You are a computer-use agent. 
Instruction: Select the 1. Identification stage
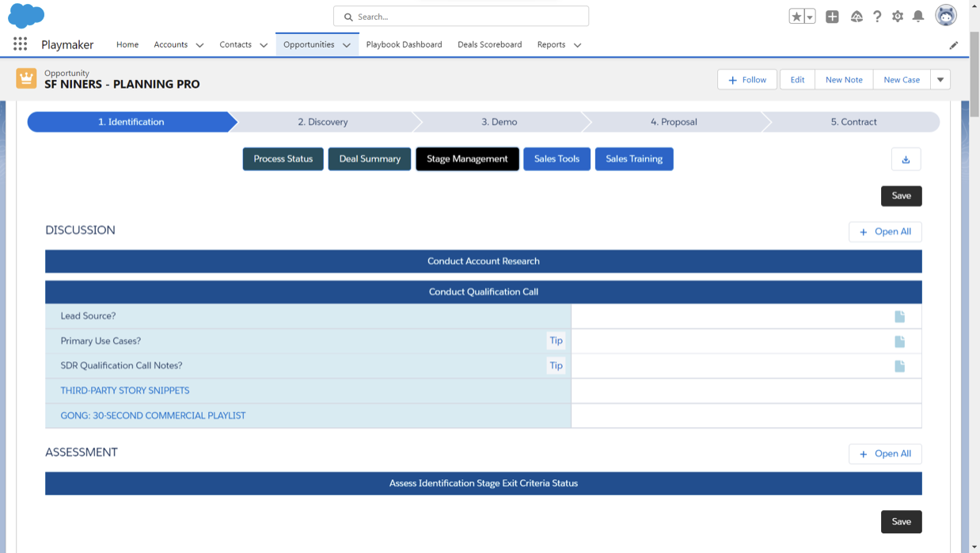[131, 122]
